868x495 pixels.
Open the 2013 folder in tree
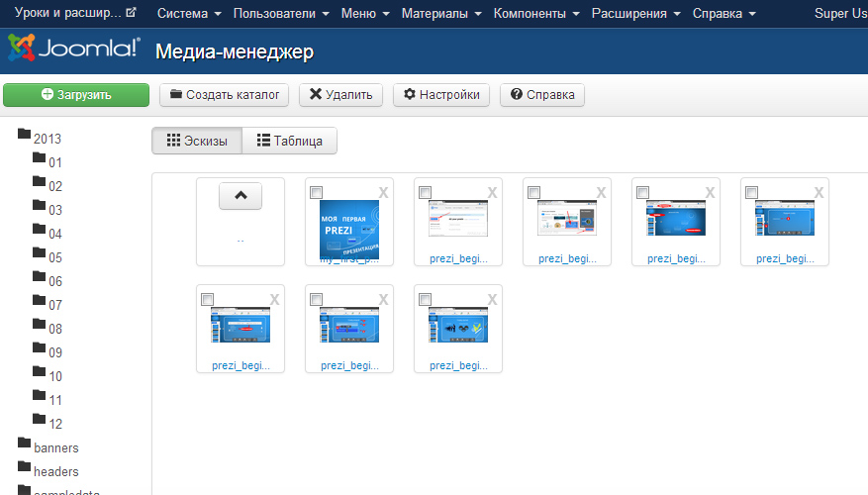pyautogui.click(x=48, y=139)
